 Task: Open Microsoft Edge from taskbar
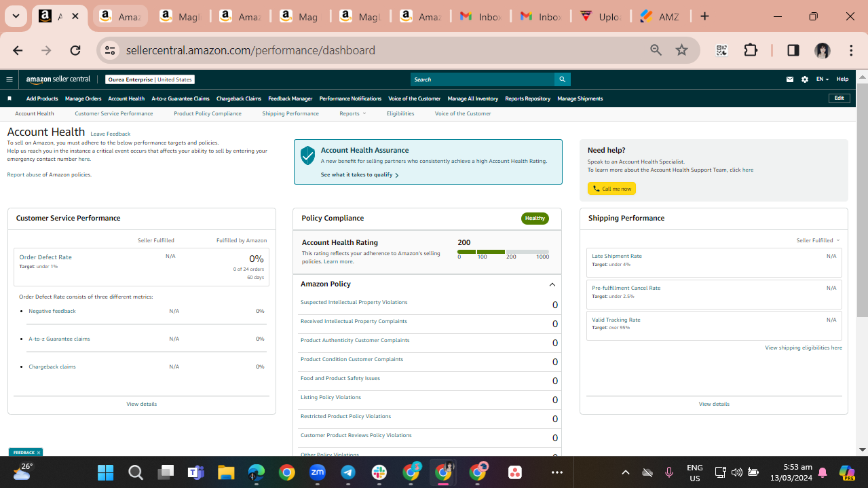click(257, 472)
